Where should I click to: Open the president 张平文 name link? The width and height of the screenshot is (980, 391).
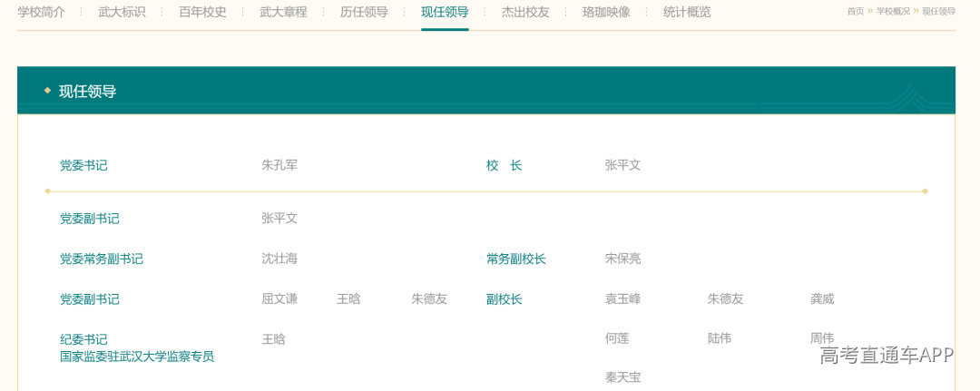(x=623, y=165)
